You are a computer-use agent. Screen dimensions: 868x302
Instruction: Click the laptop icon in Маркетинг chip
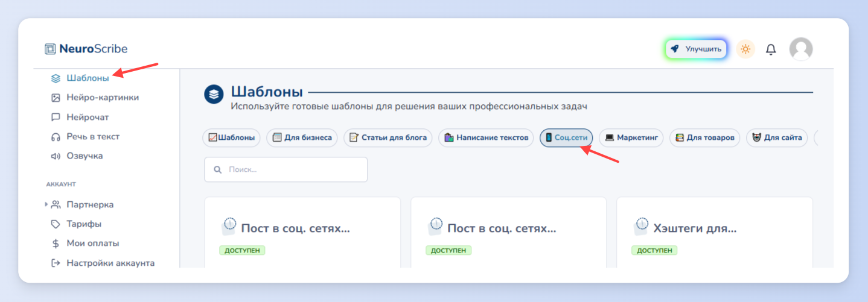609,137
